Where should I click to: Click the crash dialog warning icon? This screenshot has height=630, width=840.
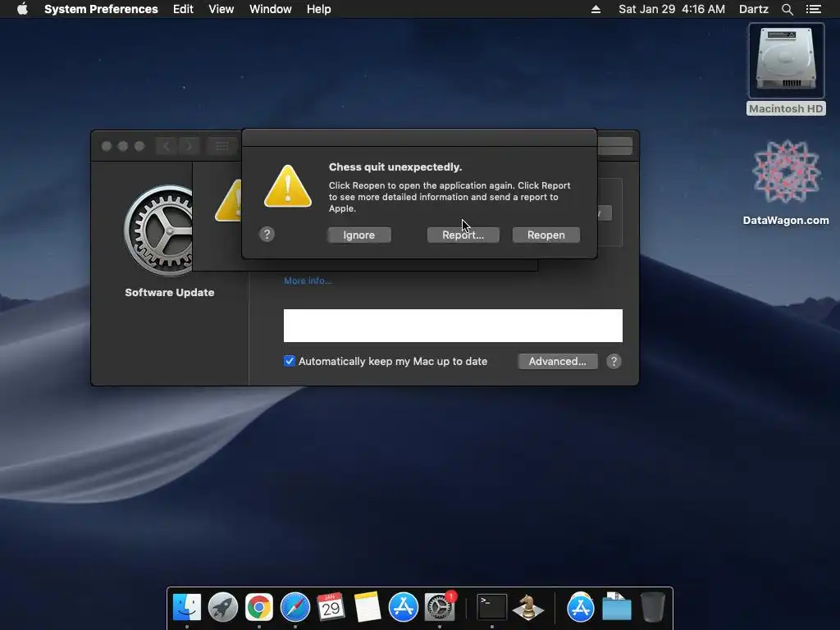click(288, 186)
